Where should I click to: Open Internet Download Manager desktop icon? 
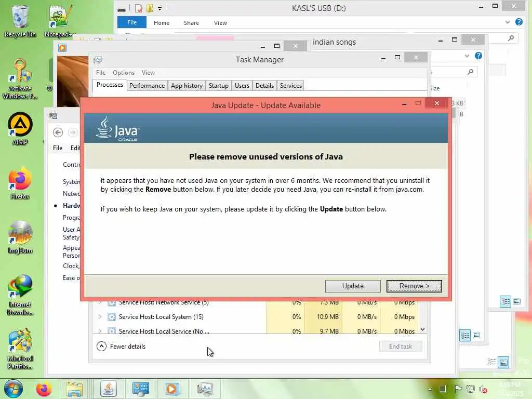coord(20,295)
